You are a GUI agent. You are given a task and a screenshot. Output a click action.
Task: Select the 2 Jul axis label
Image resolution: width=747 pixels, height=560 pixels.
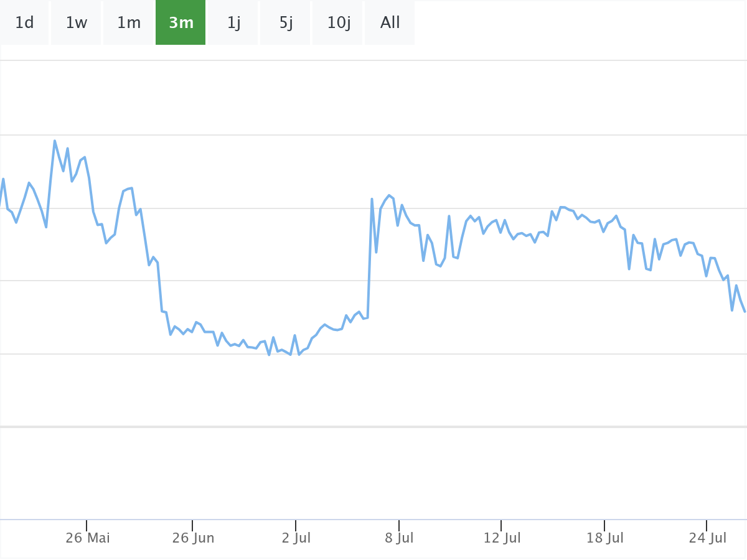point(296,538)
